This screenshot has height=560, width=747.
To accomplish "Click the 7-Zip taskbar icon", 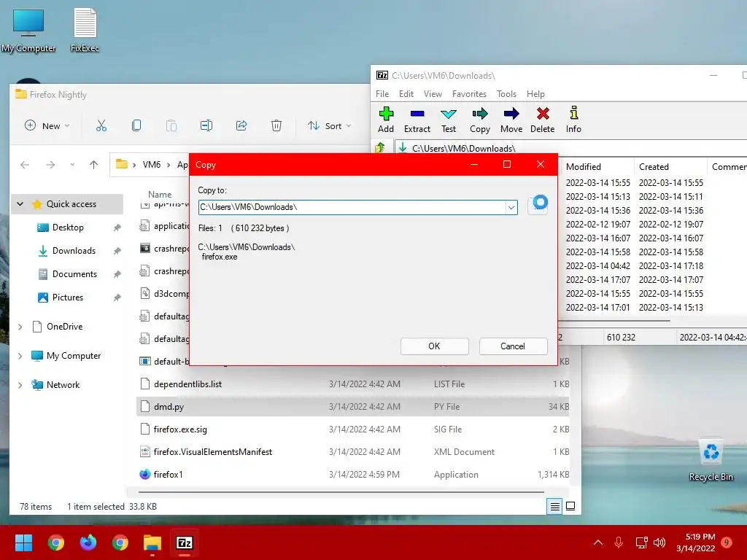I will point(185,542).
